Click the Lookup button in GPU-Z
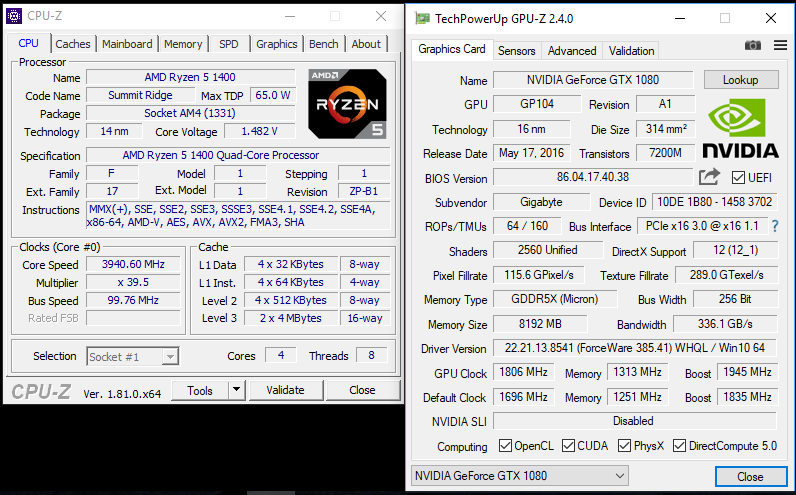Screen dimensions: 796x495 pyautogui.click(x=741, y=80)
